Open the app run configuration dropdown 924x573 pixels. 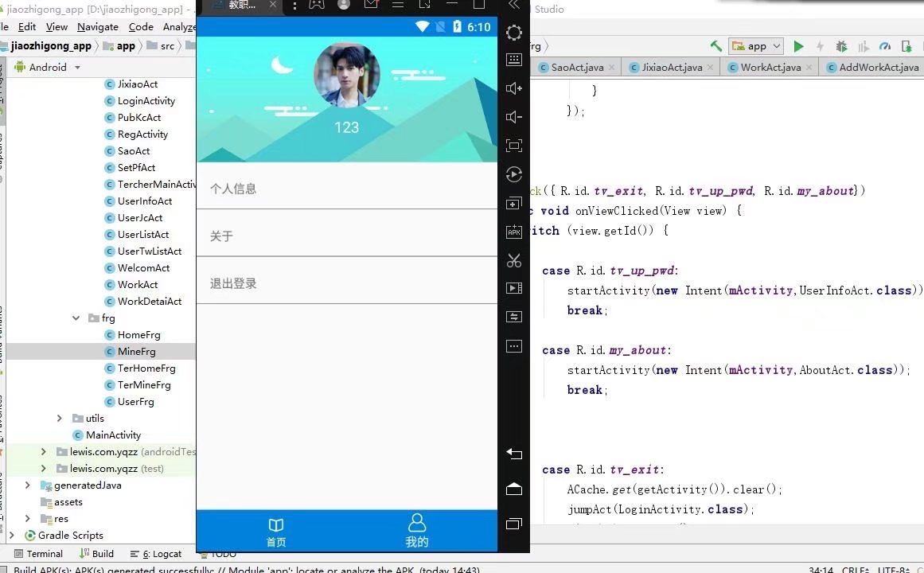[754, 45]
